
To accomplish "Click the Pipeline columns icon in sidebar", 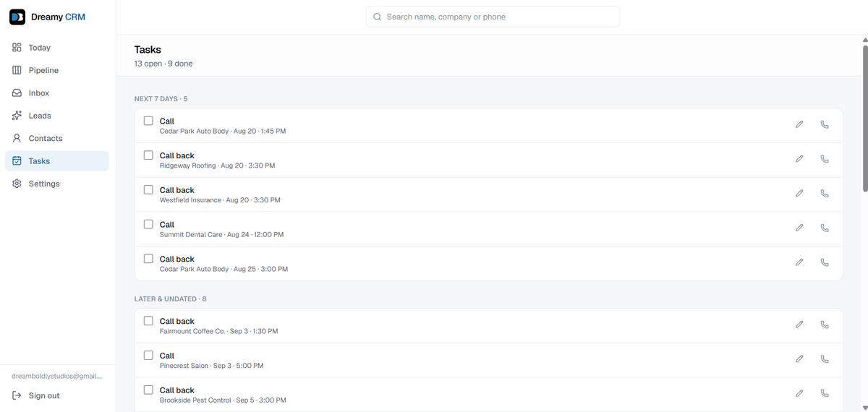I will click(x=17, y=70).
